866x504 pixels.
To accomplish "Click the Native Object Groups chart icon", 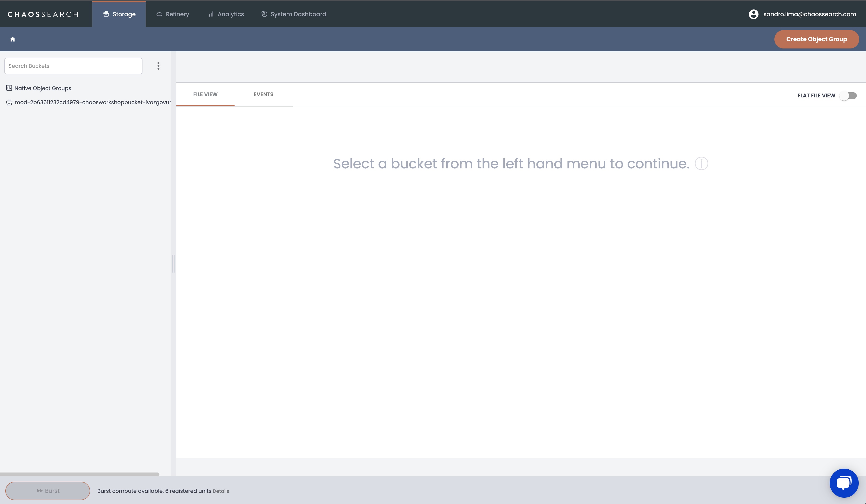I will (9, 88).
